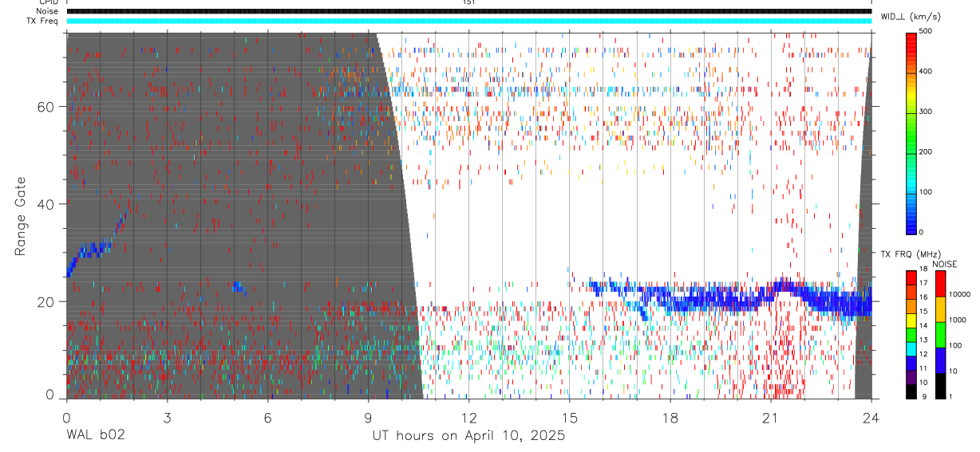Click the '500' label on WID colorbar
This screenshot has width=980, height=452.
pos(926,31)
